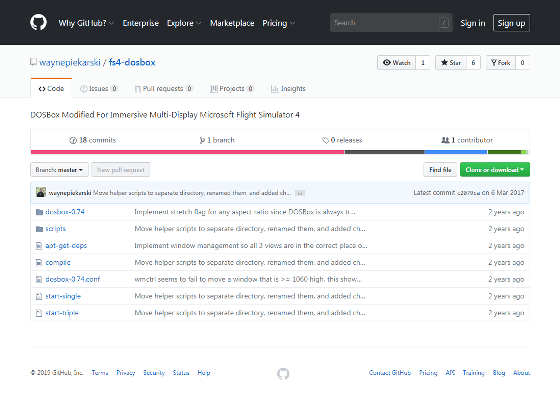Click the blue segment of the language bar
This screenshot has height=396, width=560.
point(456,152)
